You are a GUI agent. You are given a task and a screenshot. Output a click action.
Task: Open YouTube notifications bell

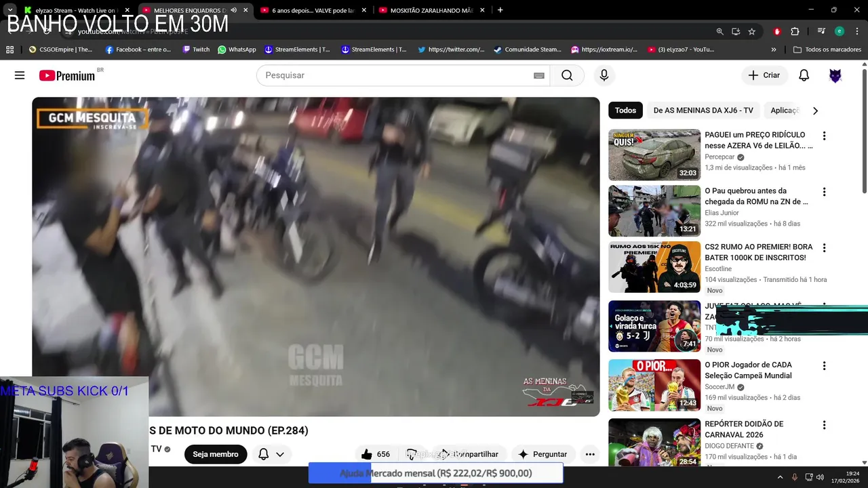(804, 75)
